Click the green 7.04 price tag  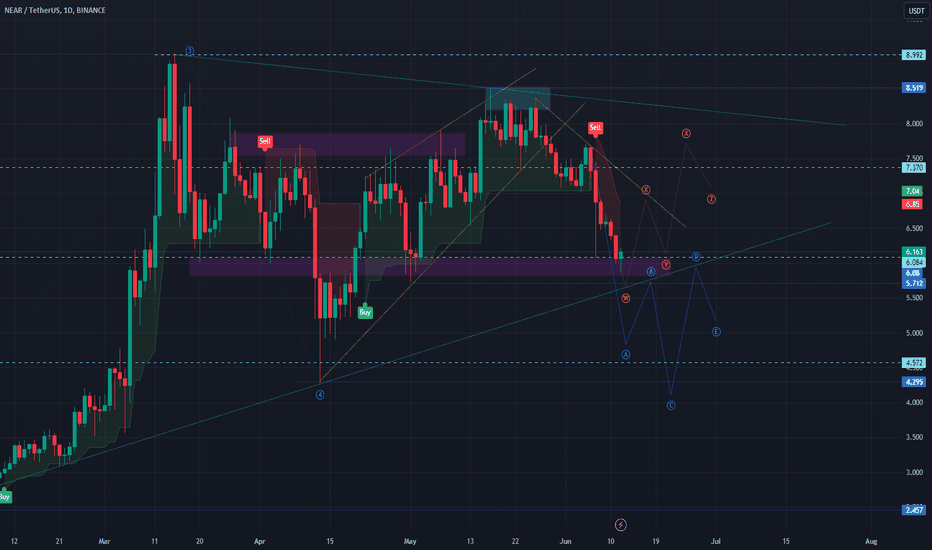coord(912,191)
